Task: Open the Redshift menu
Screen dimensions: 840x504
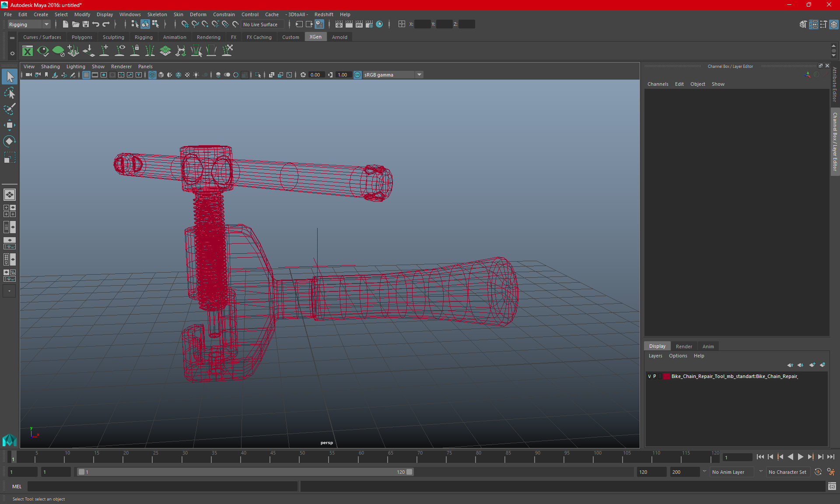Action: 324,14
